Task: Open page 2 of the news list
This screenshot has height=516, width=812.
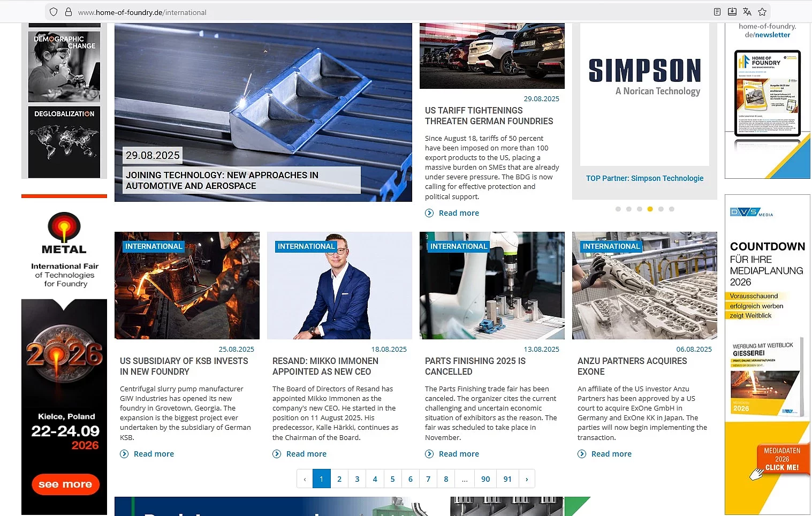Action: click(339, 479)
